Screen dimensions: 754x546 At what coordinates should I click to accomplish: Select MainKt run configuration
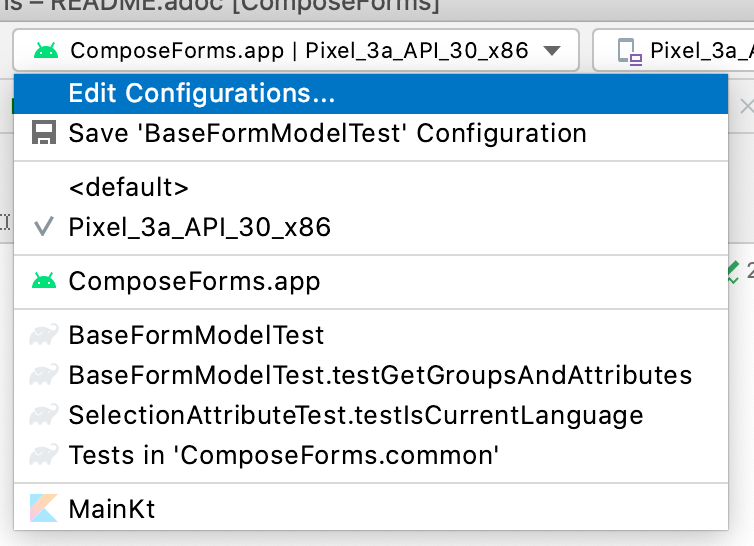(x=371, y=509)
